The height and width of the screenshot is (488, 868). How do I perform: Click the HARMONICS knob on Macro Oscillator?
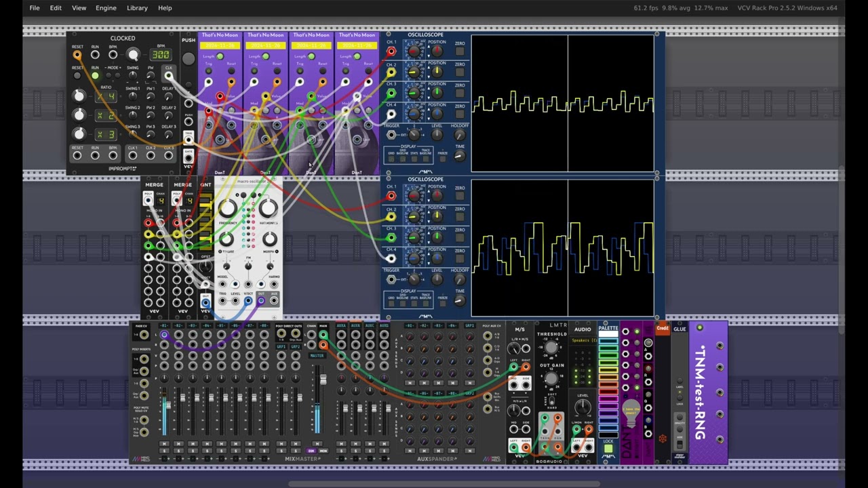(x=269, y=208)
